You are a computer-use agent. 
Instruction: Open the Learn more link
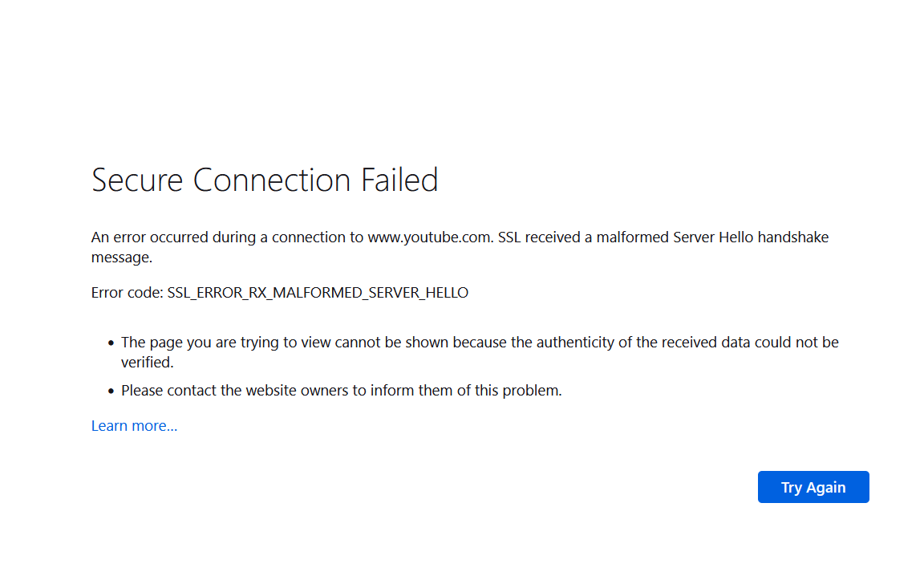[x=134, y=426]
